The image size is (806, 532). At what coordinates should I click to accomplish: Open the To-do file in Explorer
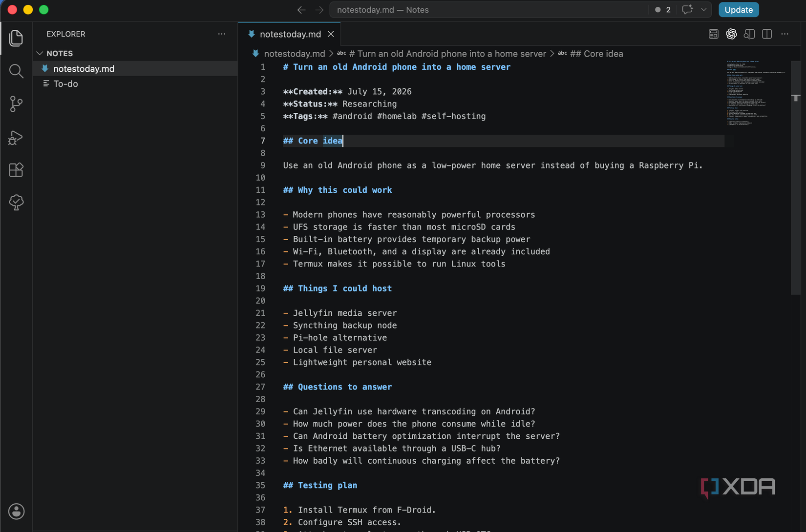point(135,84)
